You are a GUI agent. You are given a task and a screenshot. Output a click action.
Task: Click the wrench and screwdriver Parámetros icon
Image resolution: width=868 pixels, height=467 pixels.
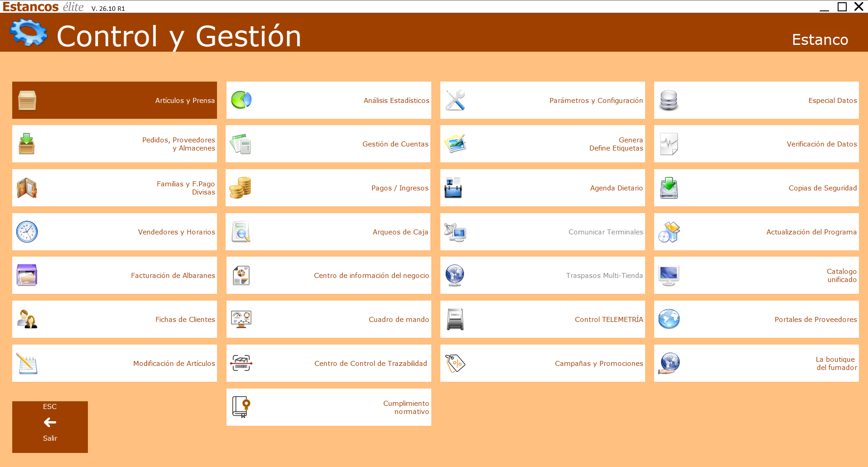[x=455, y=100]
